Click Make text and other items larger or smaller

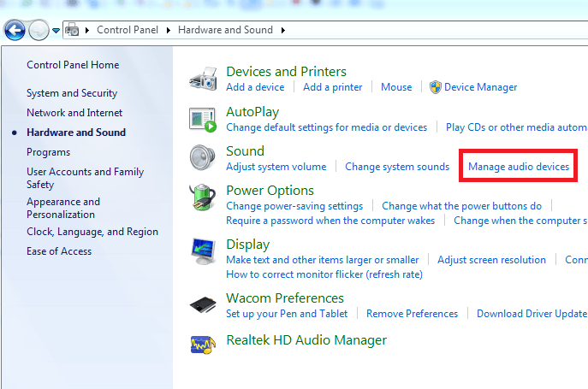[322, 260]
